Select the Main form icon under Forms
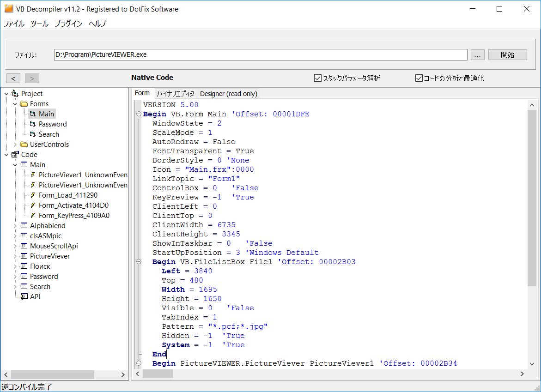Screen dimensions: 541x392 pyautogui.click(x=32, y=114)
